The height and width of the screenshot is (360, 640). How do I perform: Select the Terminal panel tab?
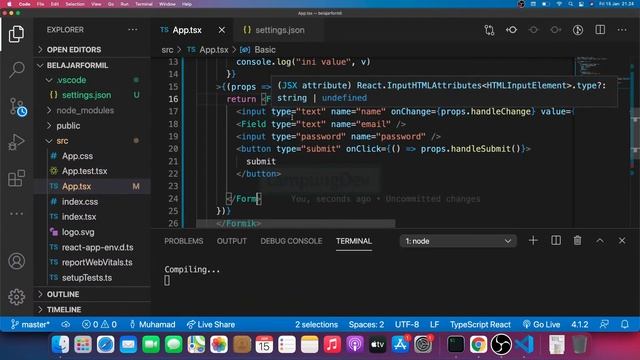[354, 241]
